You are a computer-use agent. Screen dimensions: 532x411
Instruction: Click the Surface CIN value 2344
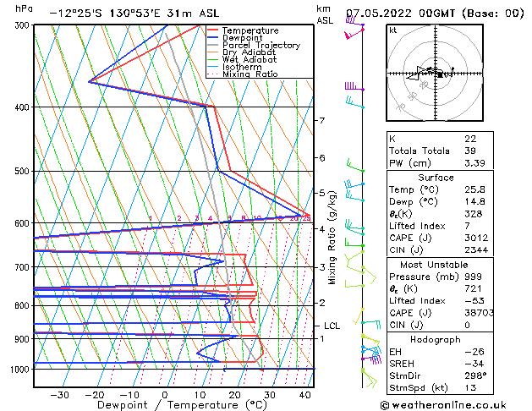tap(476, 250)
